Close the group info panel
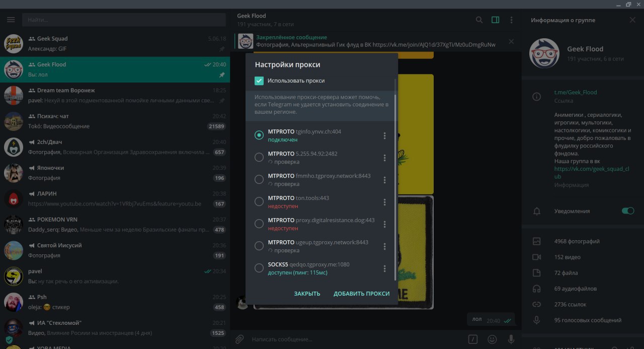This screenshot has height=349, width=644. click(632, 20)
